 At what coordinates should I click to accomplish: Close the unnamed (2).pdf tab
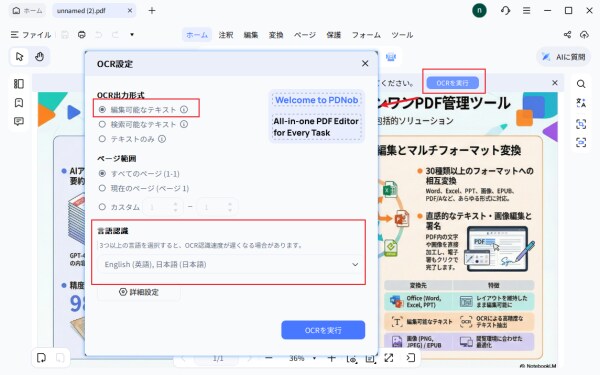coord(130,11)
